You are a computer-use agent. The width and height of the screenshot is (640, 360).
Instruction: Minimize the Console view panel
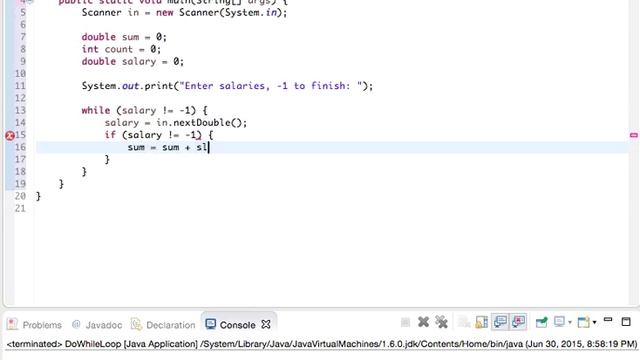[x=608, y=320]
